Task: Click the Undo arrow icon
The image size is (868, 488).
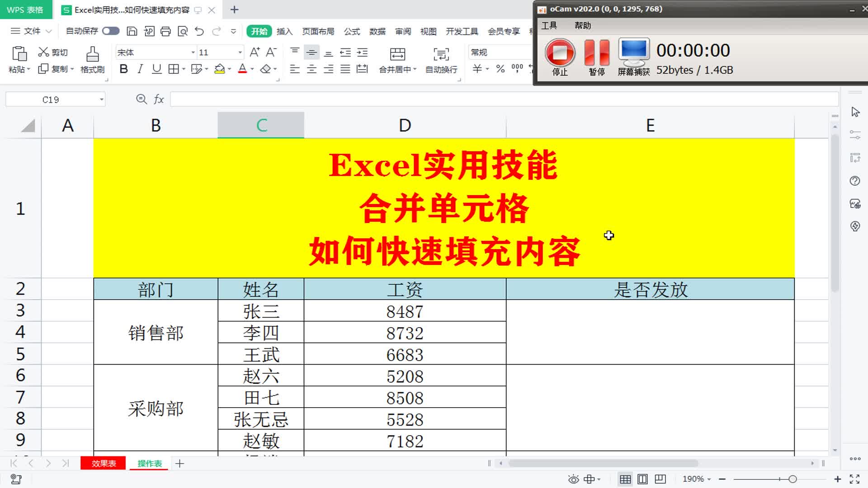Action: pos(199,31)
